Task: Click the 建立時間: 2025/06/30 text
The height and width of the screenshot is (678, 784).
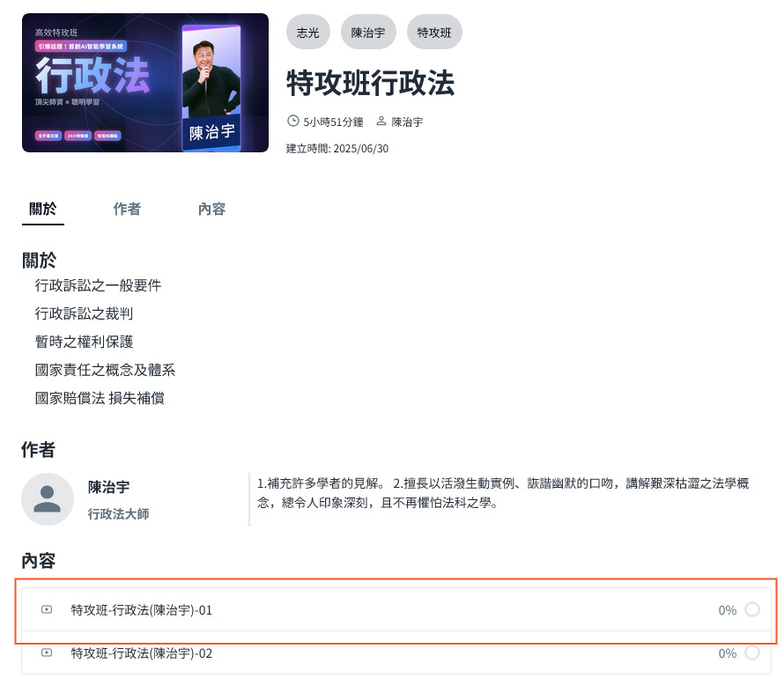Action: coord(337,149)
